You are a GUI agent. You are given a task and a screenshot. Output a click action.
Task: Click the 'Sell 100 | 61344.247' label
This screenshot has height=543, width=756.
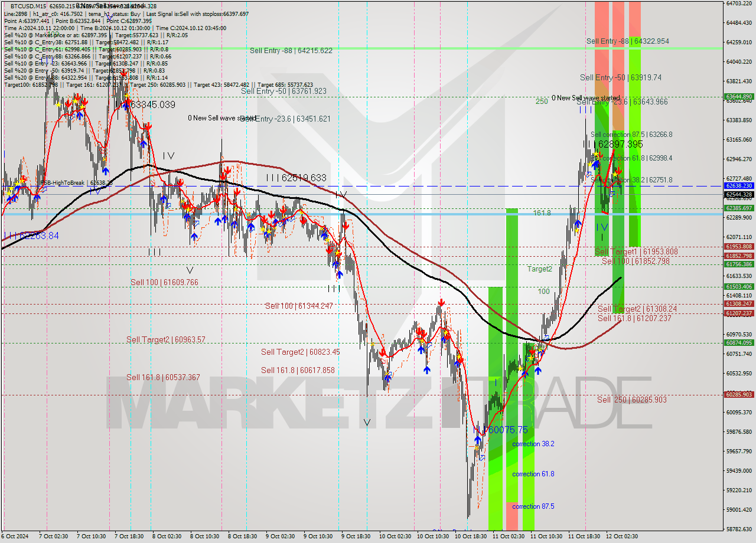(x=299, y=306)
